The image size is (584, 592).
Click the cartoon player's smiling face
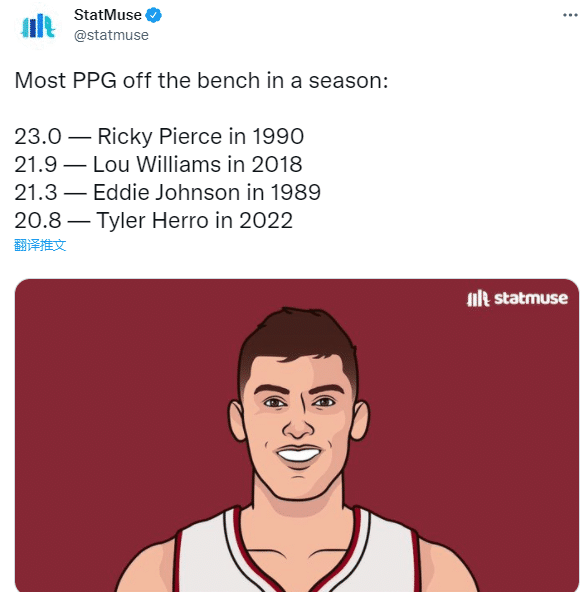pos(298,427)
